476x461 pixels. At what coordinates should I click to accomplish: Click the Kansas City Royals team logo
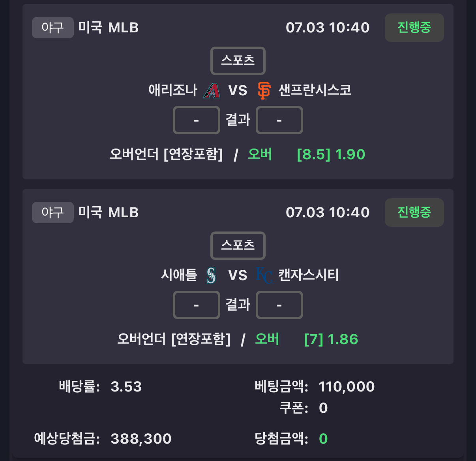(x=264, y=275)
